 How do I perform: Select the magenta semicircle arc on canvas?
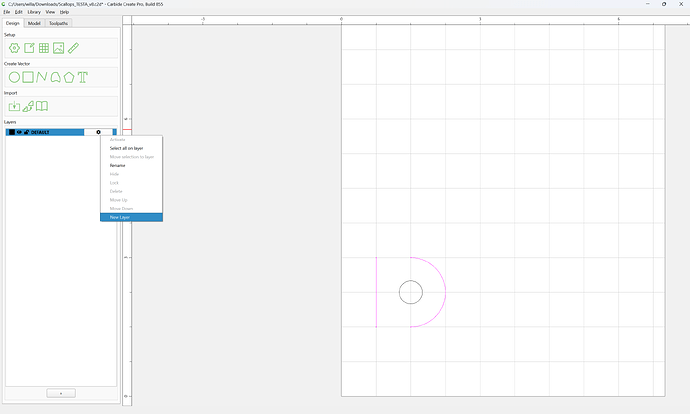[445, 292]
